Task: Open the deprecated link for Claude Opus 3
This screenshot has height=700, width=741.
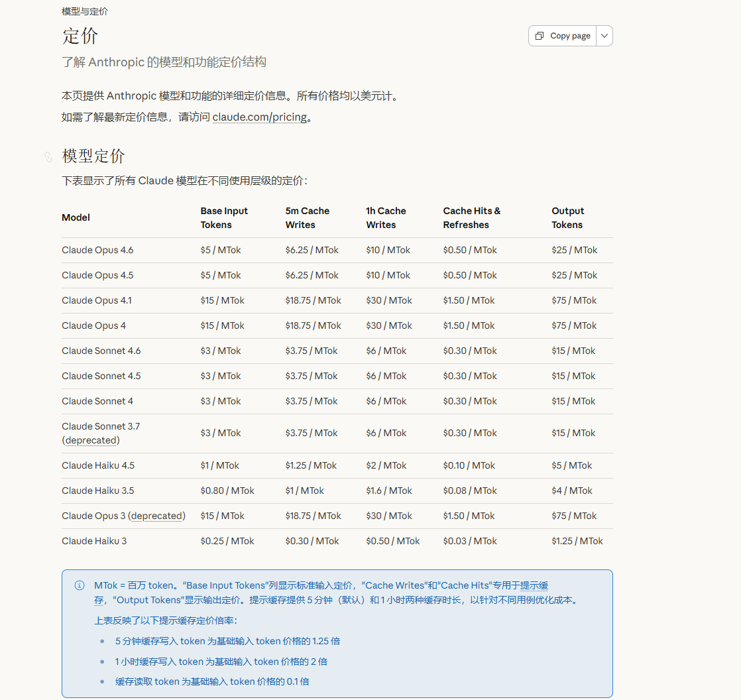Action: [x=157, y=516]
